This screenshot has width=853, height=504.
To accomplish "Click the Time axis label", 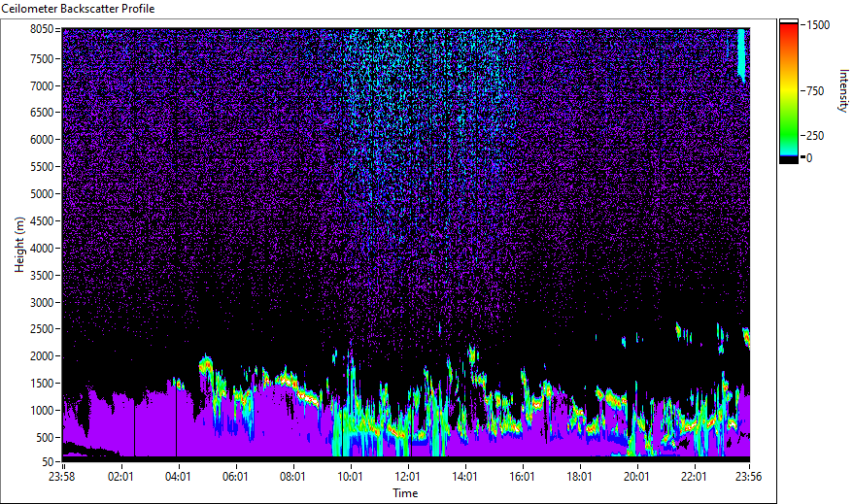I will click(x=405, y=493).
